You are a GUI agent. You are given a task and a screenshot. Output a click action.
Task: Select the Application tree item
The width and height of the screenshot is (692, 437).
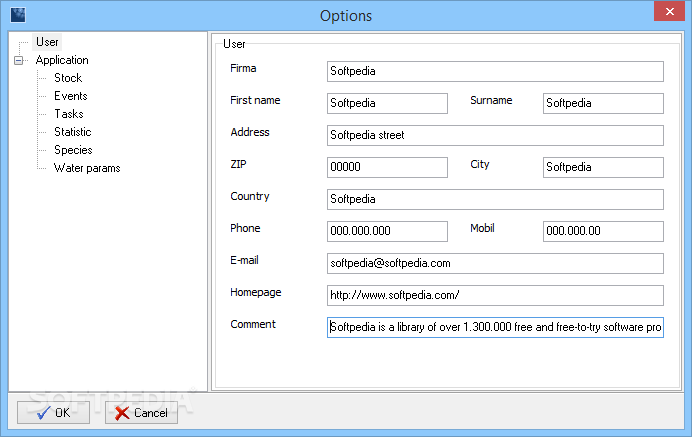tap(62, 60)
